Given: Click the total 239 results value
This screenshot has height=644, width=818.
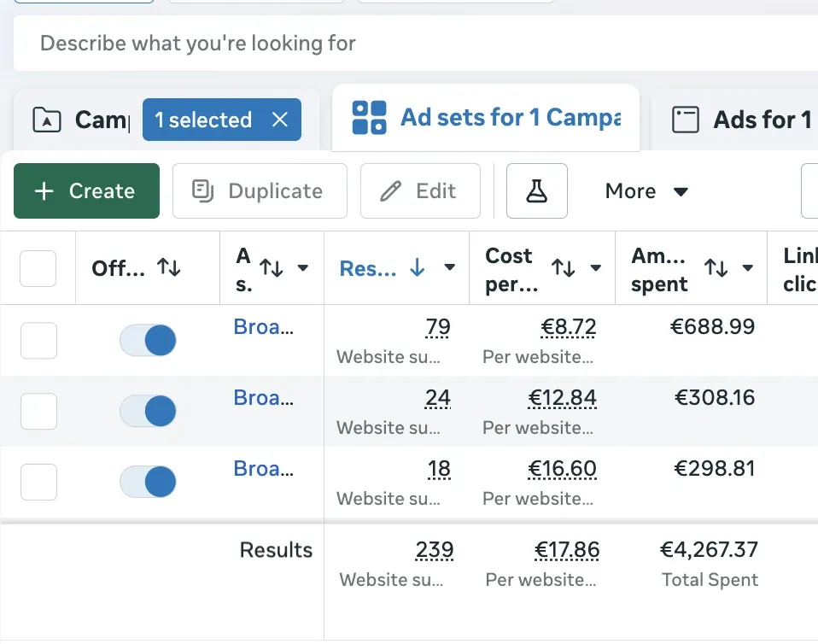Looking at the screenshot, I should 435,550.
